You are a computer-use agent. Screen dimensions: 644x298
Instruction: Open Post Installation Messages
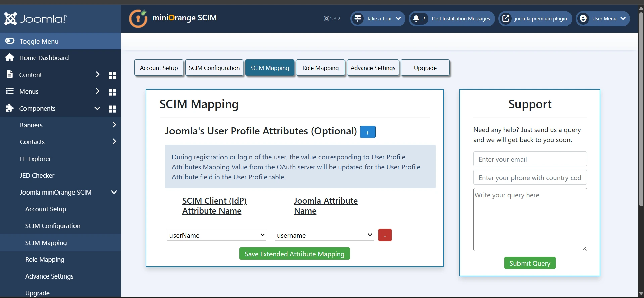click(452, 18)
